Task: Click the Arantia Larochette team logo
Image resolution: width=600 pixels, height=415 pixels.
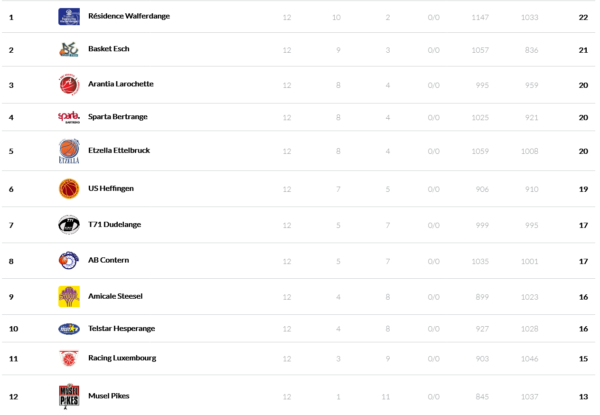Action: point(69,85)
